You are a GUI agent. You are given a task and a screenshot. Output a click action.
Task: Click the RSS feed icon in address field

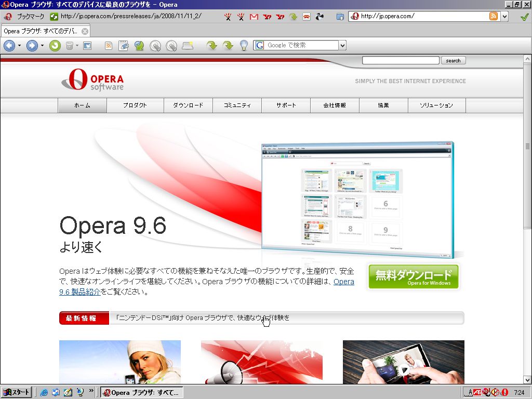494,16
